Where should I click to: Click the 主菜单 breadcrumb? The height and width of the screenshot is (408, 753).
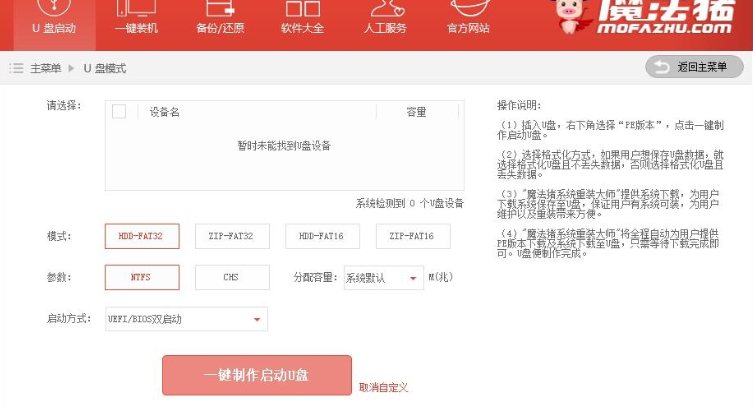coord(46,68)
